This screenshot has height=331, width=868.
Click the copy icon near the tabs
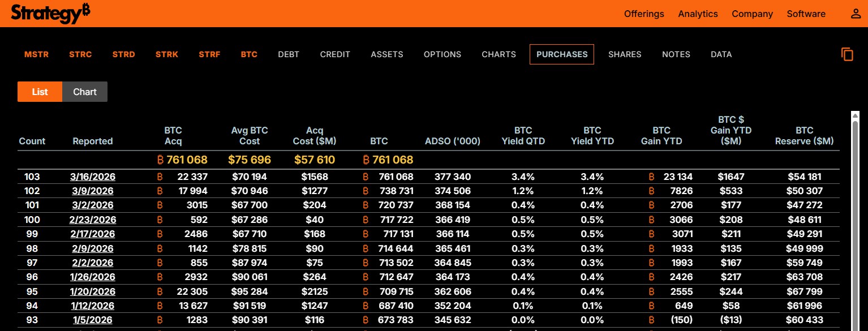pyautogui.click(x=846, y=54)
